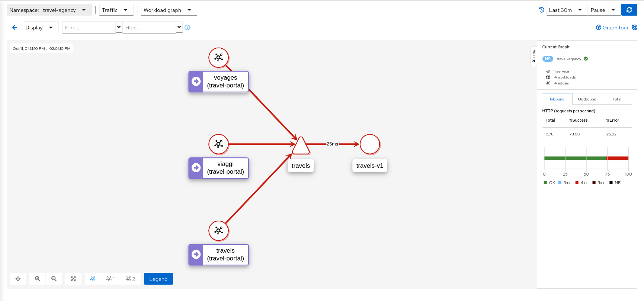Click the red error segment of HTTP bar
The image size is (644, 301).
[x=618, y=158]
